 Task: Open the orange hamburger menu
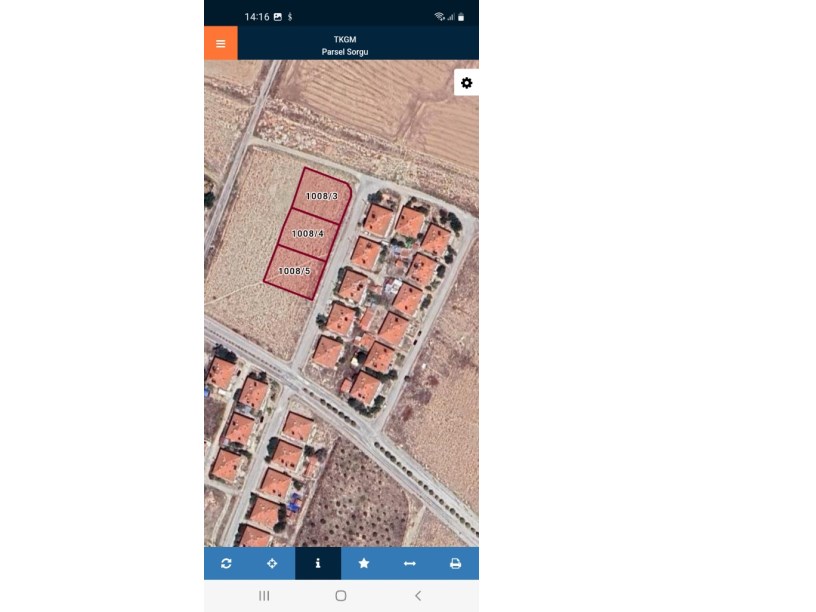point(221,43)
